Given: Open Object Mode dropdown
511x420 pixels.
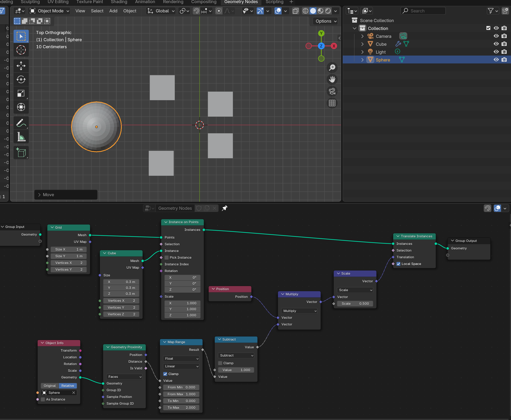Looking at the screenshot, I should pyautogui.click(x=50, y=11).
